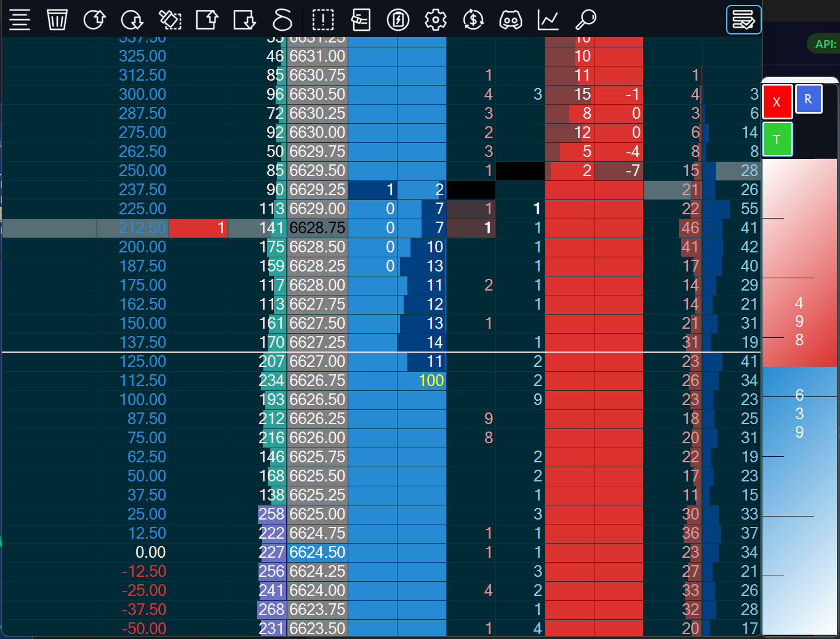The height and width of the screenshot is (639, 840).
Task: Open the Discord icon
Action: tap(511, 20)
